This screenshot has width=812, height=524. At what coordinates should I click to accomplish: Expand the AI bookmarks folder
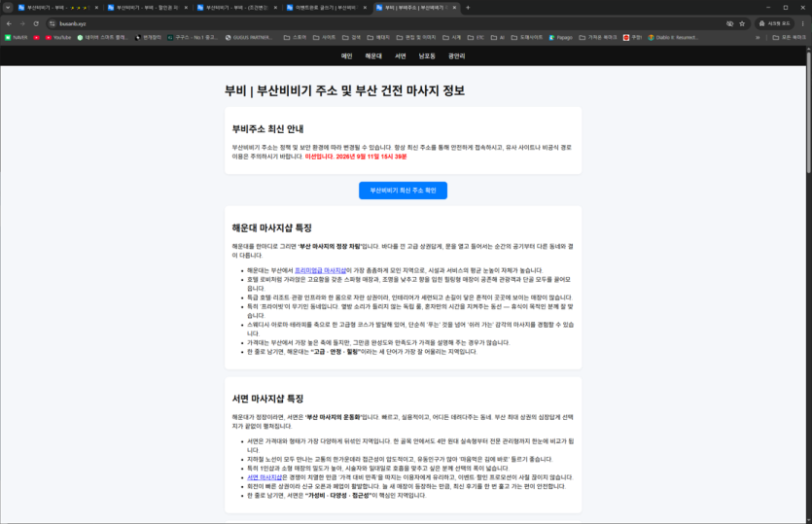(498, 37)
